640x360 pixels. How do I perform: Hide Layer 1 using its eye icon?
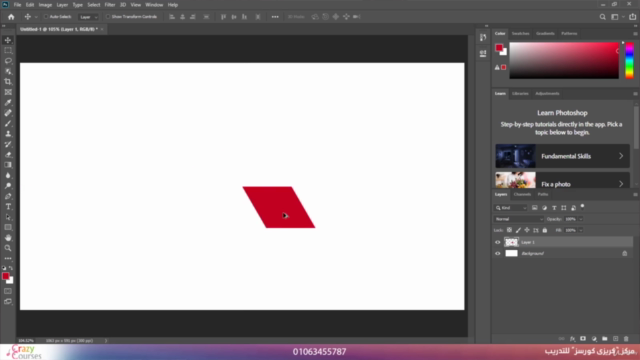(498, 242)
